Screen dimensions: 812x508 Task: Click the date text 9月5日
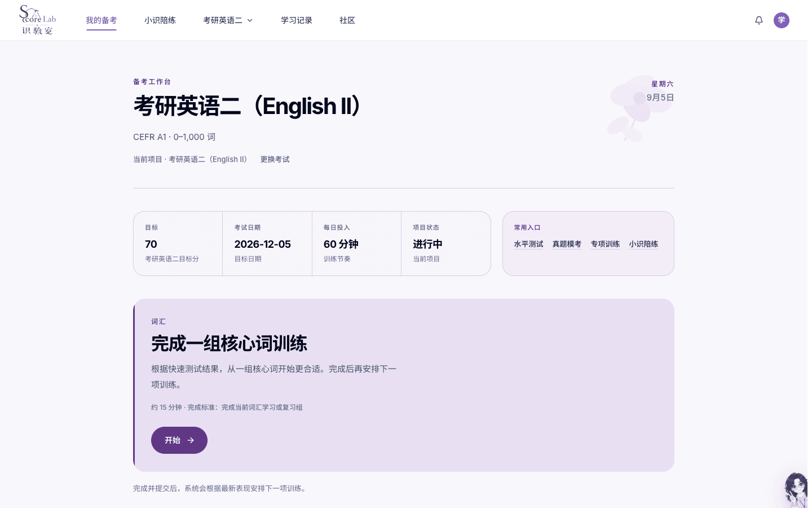click(660, 97)
